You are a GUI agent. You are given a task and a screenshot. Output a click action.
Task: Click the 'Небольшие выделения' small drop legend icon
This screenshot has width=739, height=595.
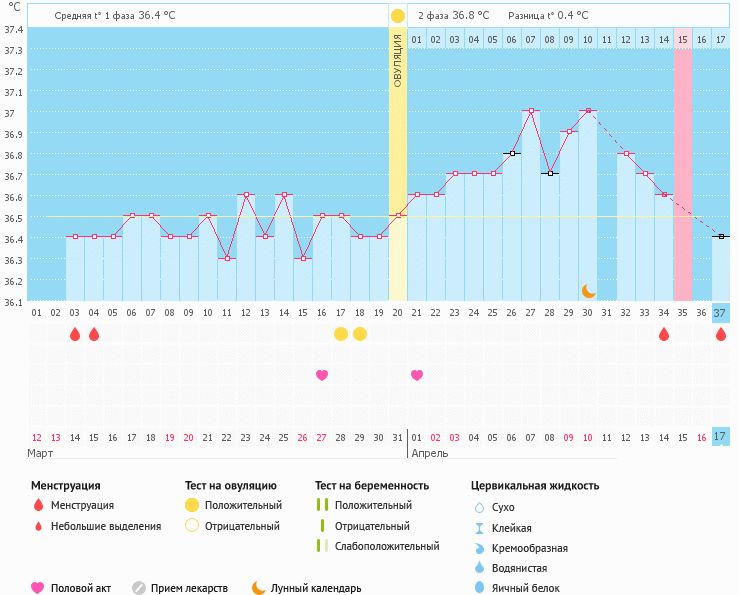click(38, 527)
